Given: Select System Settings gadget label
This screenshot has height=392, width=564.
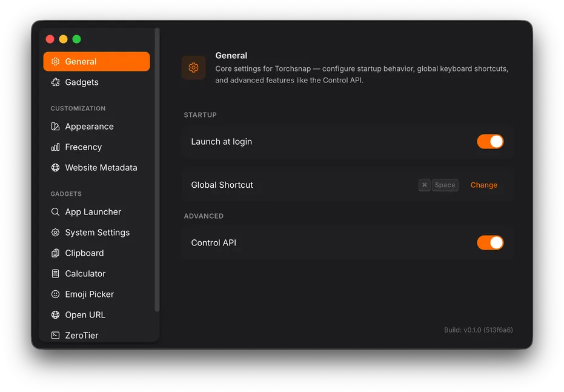Looking at the screenshot, I should click(x=98, y=232).
